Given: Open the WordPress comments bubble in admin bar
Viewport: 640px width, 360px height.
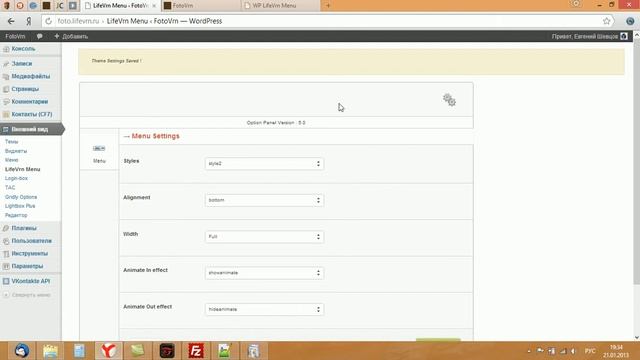Looking at the screenshot, I should (39, 36).
